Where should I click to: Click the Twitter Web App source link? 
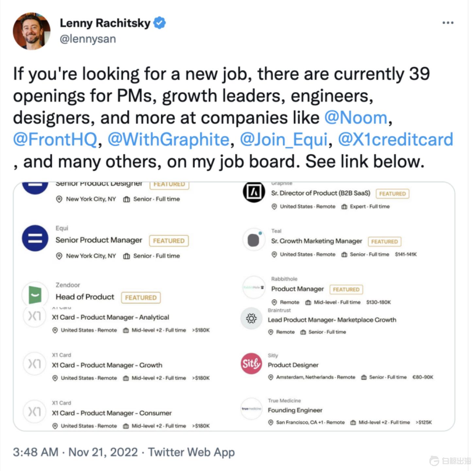(192, 452)
